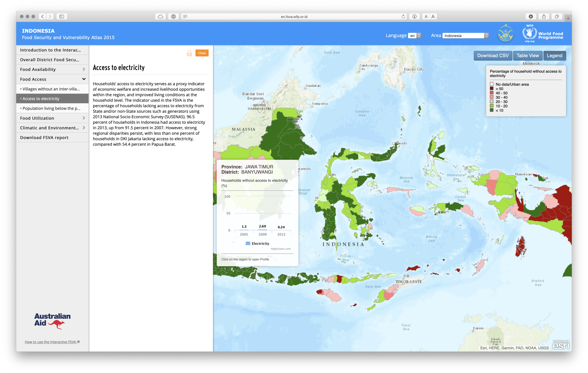Close the Access to electricity panel
The height and width of the screenshot is (373, 588).
point(202,53)
